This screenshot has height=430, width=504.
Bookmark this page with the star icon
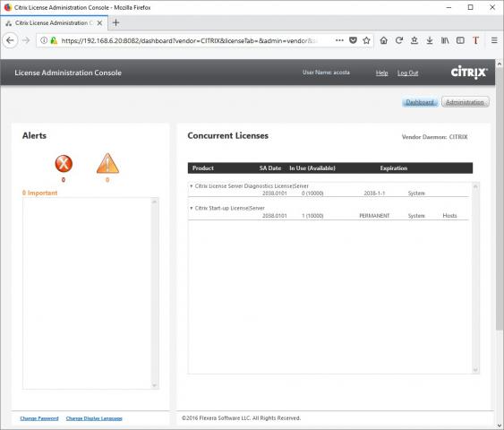coord(366,40)
